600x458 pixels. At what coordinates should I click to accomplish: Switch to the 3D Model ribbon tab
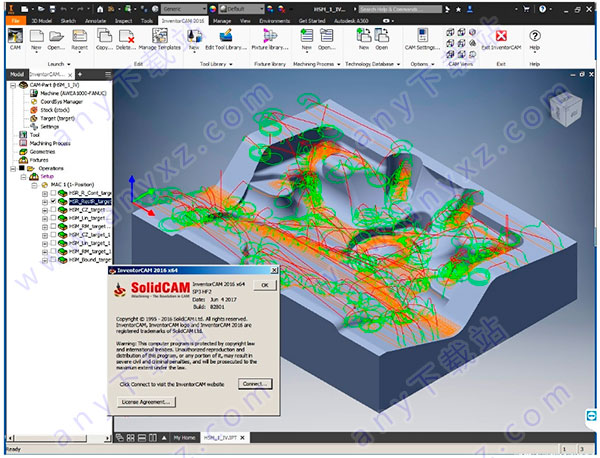pyautogui.click(x=42, y=21)
